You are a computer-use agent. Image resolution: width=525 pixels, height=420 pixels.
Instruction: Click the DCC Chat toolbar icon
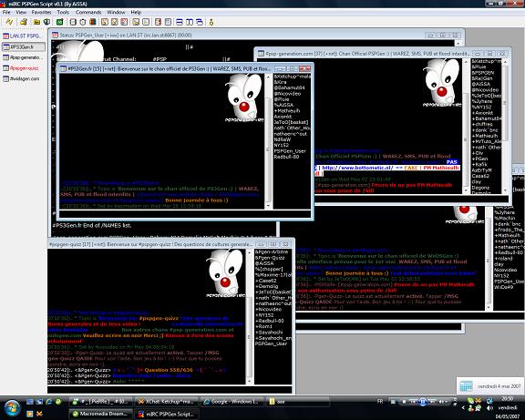coord(115,22)
